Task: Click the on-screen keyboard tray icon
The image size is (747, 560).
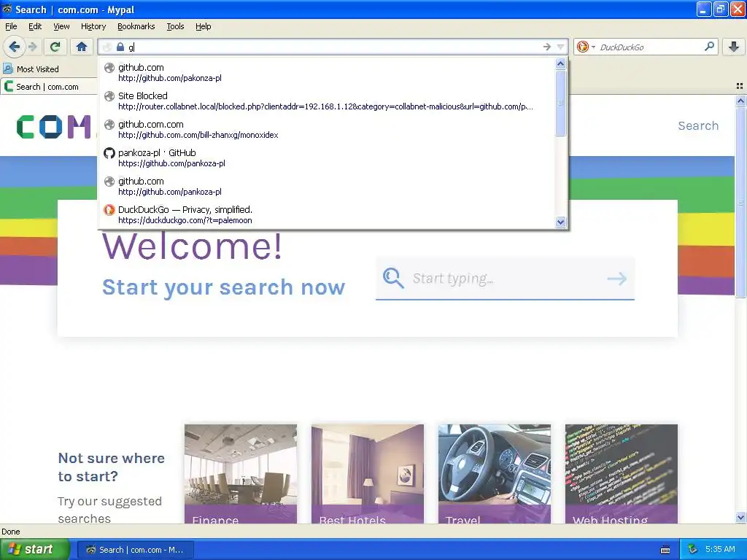Action: pos(665,550)
